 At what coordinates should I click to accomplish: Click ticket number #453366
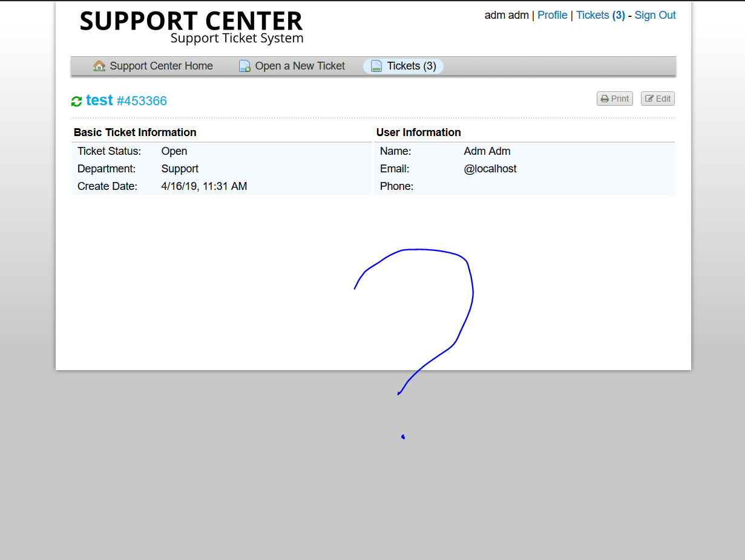(142, 101)
